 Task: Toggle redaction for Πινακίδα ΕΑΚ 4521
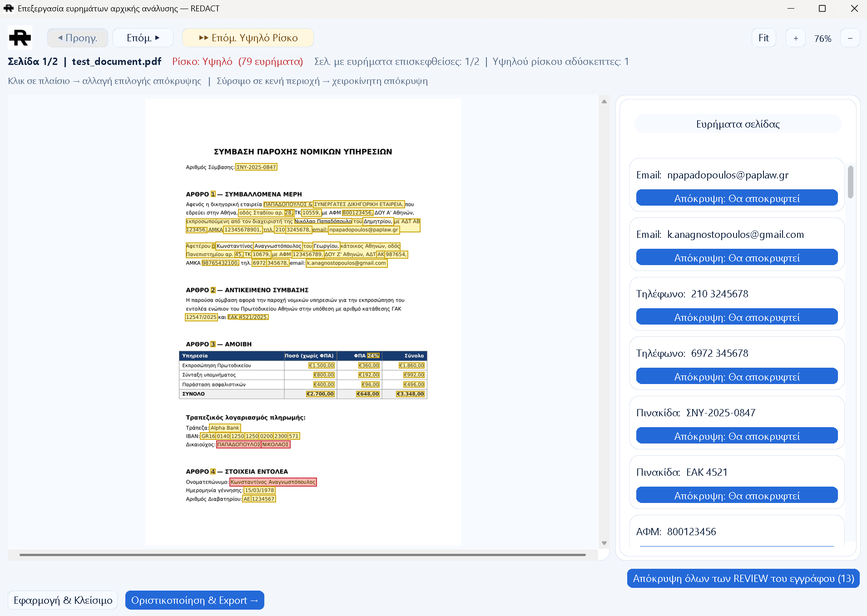(737, 495)
